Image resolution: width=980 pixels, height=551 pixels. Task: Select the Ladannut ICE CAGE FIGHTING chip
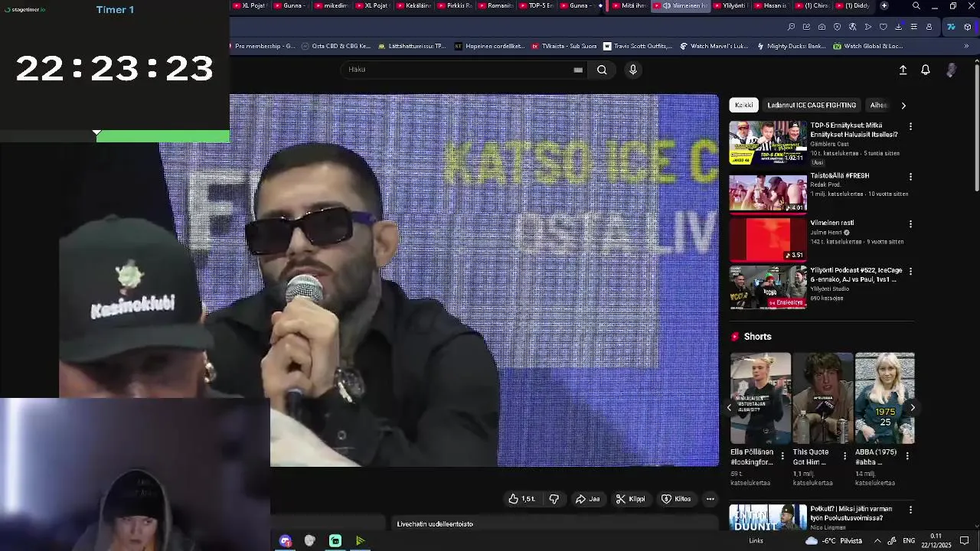tap(812, 105)
